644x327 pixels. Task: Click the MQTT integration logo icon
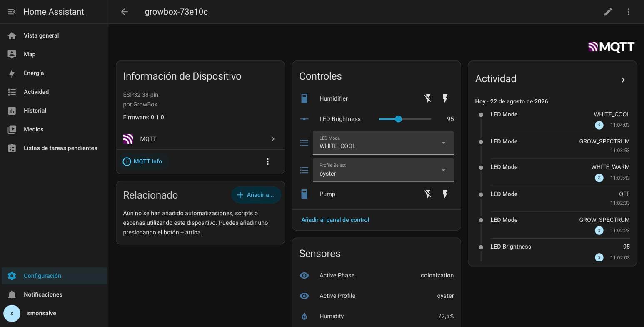point(128,139)
